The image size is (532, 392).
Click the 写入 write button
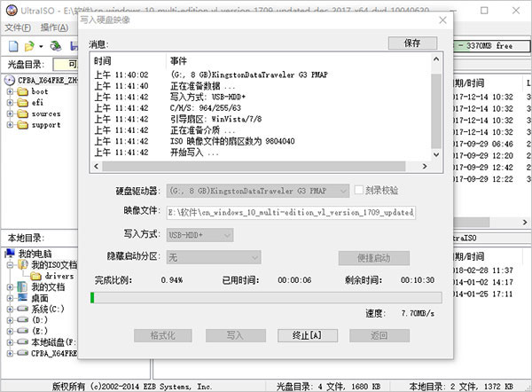click(236, 335)
